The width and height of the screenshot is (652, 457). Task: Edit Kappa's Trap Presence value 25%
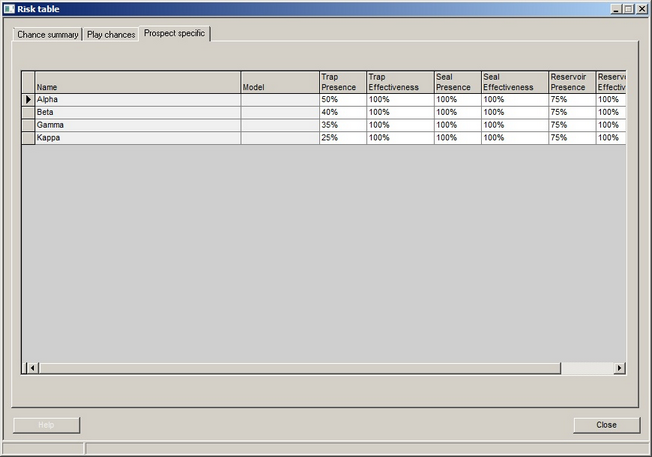(x=341, y=138)
